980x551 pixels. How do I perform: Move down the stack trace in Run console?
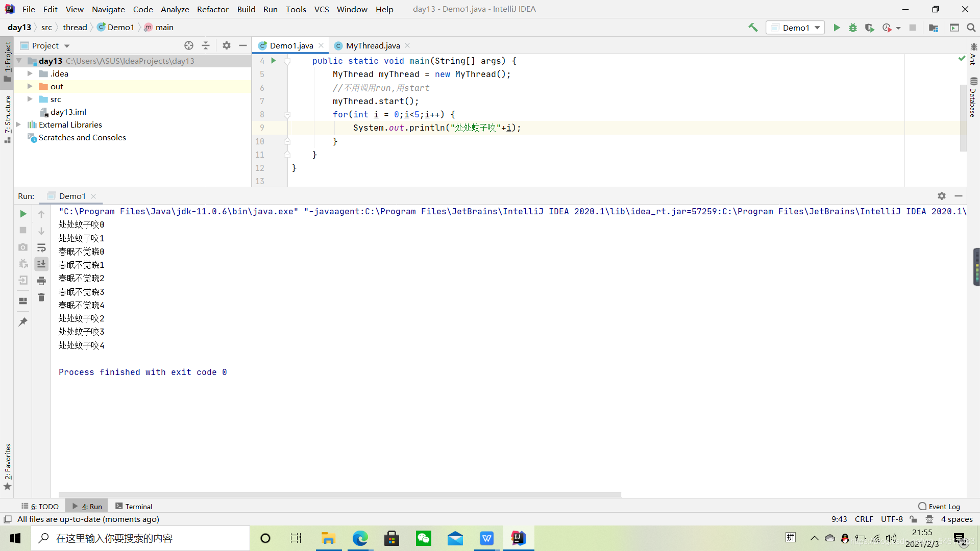41,231
